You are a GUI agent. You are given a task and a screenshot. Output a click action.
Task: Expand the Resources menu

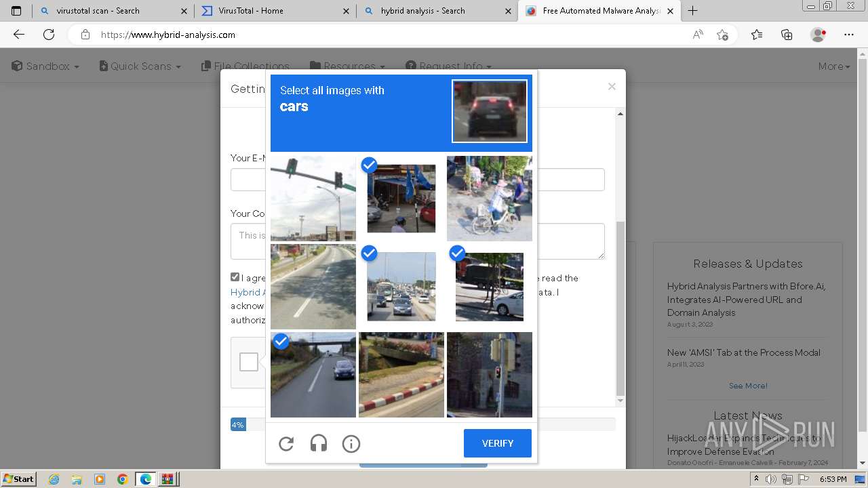click(x=347, y=66)
